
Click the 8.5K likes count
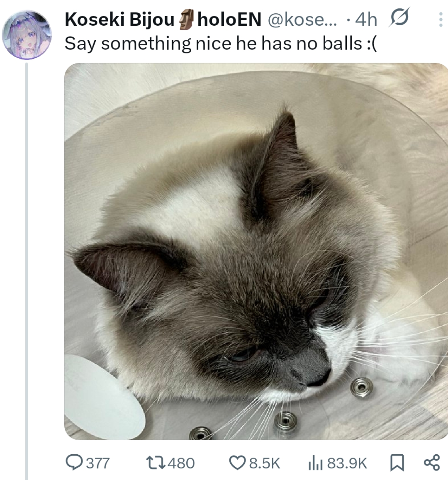tap(265, 463)
